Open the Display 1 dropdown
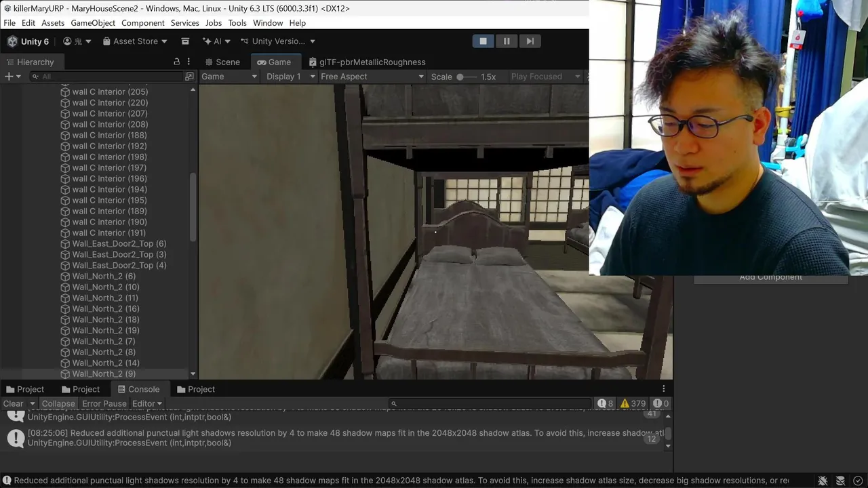 [x=290, y=77]
